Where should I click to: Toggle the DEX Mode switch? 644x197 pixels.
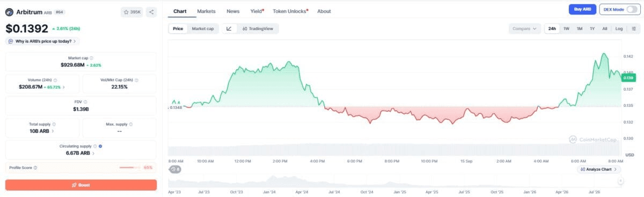click(632, 10)
